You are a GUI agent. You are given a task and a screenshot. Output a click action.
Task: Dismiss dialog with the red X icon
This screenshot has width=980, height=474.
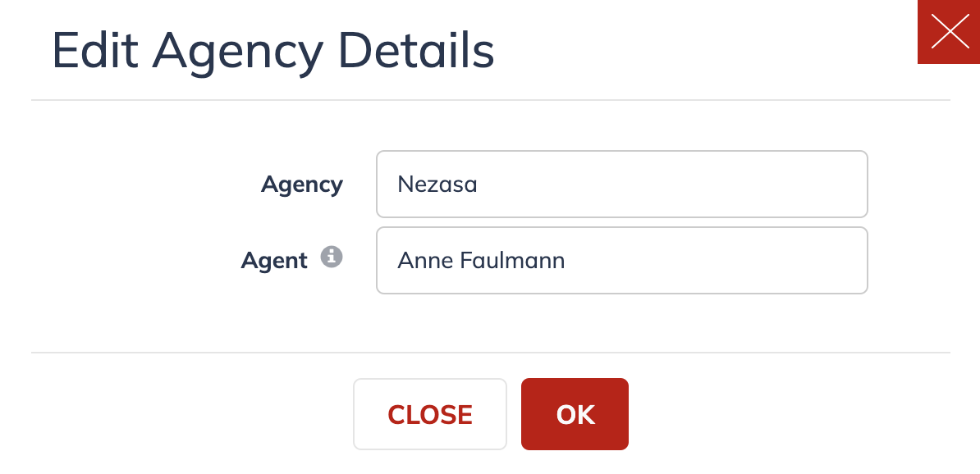[949, 31]
